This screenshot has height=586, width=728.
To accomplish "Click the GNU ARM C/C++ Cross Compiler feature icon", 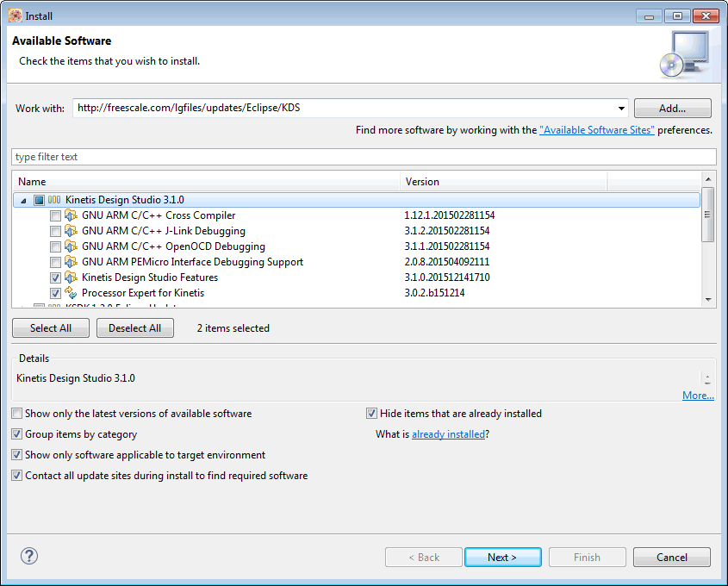I will pos(72,215).
